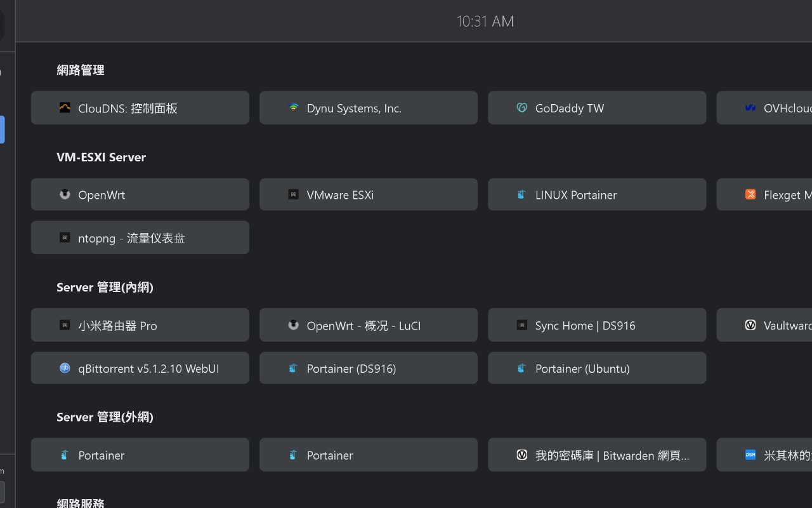The image size is (812, 508).
Task: Click the Vaultwarden shield icon
Action: click(750, 325)
